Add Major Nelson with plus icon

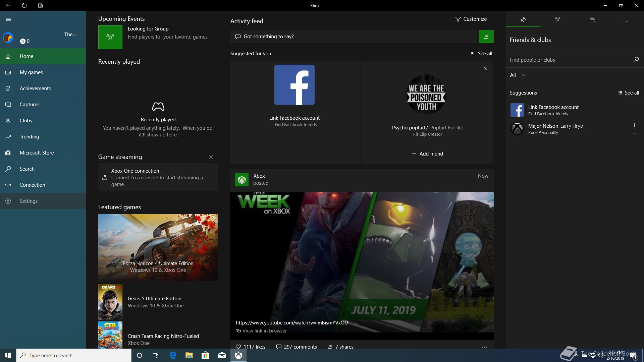[634, 125]
